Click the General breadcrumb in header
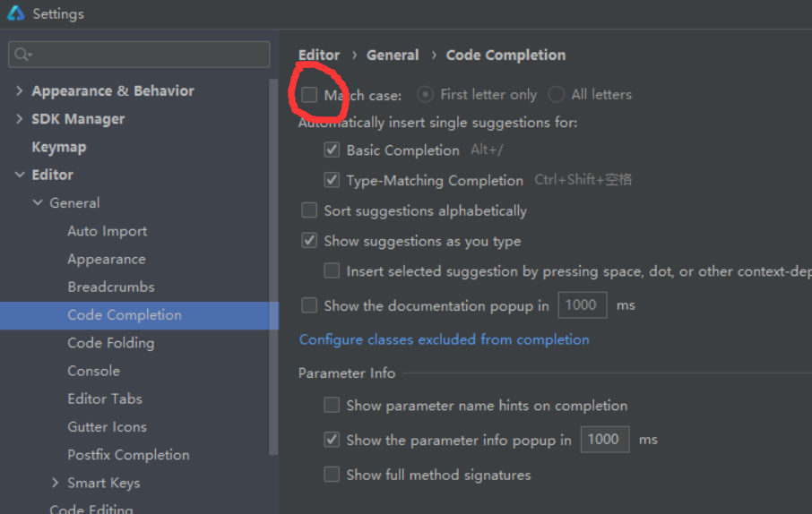812x514 pixels. 393,55
